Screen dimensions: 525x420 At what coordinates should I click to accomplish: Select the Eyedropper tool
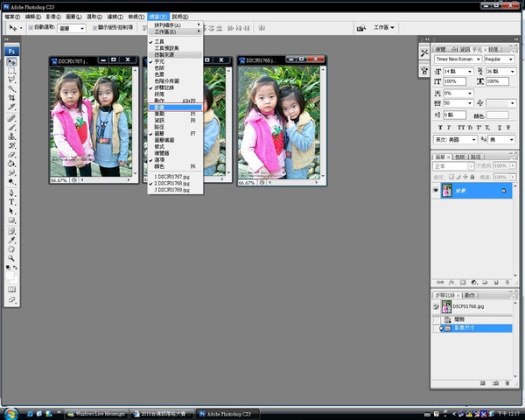click(x=11, y=240)
